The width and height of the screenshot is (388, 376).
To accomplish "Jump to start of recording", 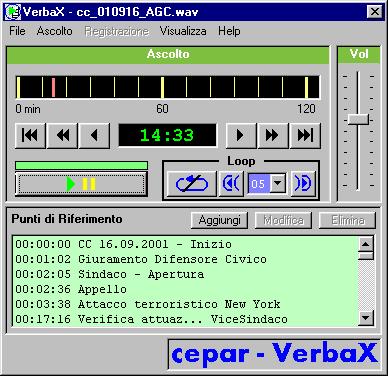I will 30,135.
